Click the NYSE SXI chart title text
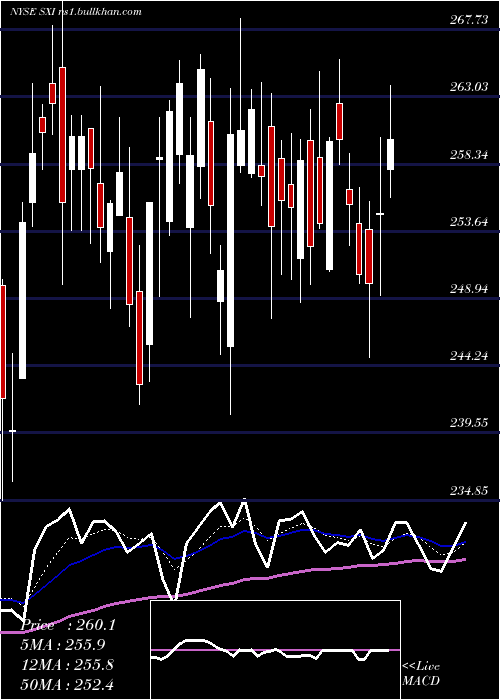This screenshot has height=700, width=500. 76,11
